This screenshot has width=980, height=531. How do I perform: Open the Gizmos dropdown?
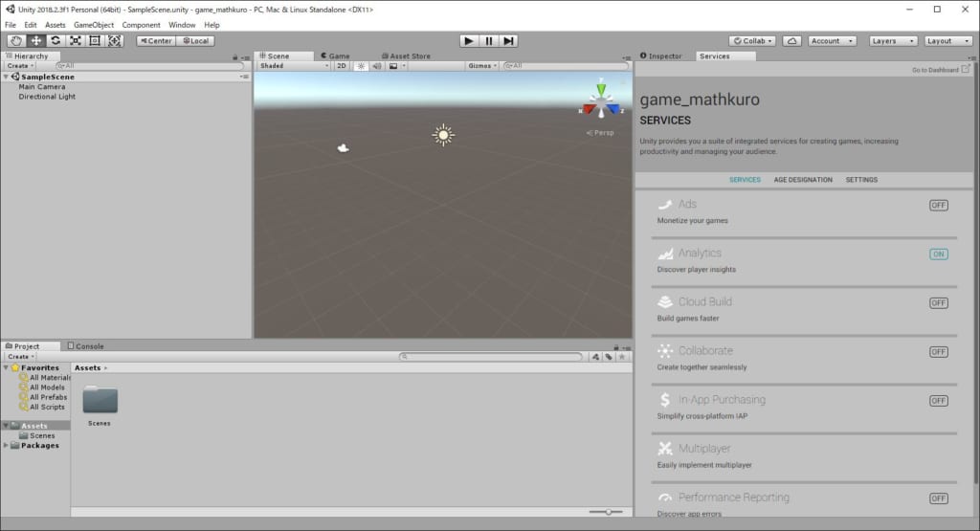click(482, 66)
